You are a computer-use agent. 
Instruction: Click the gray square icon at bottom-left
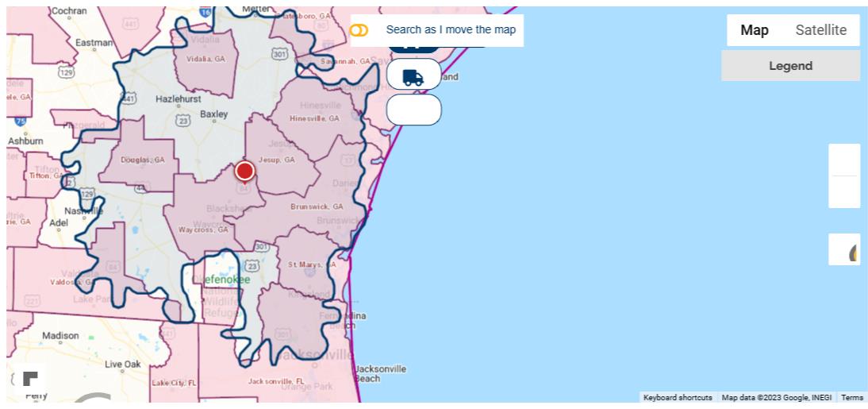pyautogui.click(x=30, y=378)
